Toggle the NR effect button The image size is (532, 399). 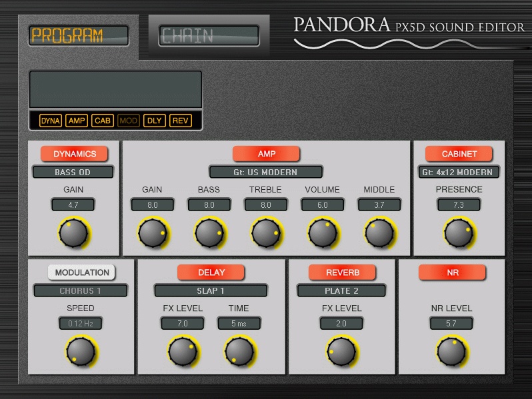[x=452, y=272]
